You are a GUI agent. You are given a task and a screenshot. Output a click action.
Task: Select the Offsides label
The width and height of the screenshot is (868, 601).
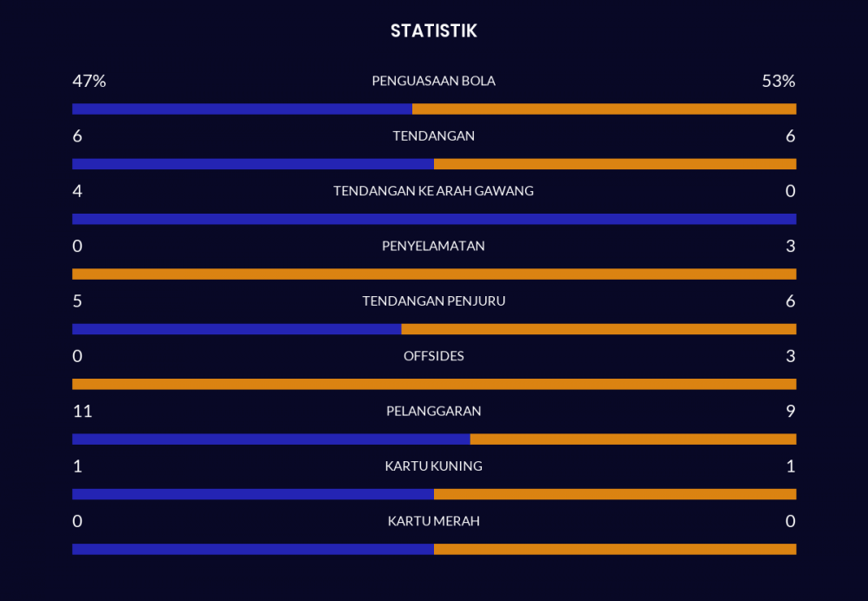(x=433, y=356)
